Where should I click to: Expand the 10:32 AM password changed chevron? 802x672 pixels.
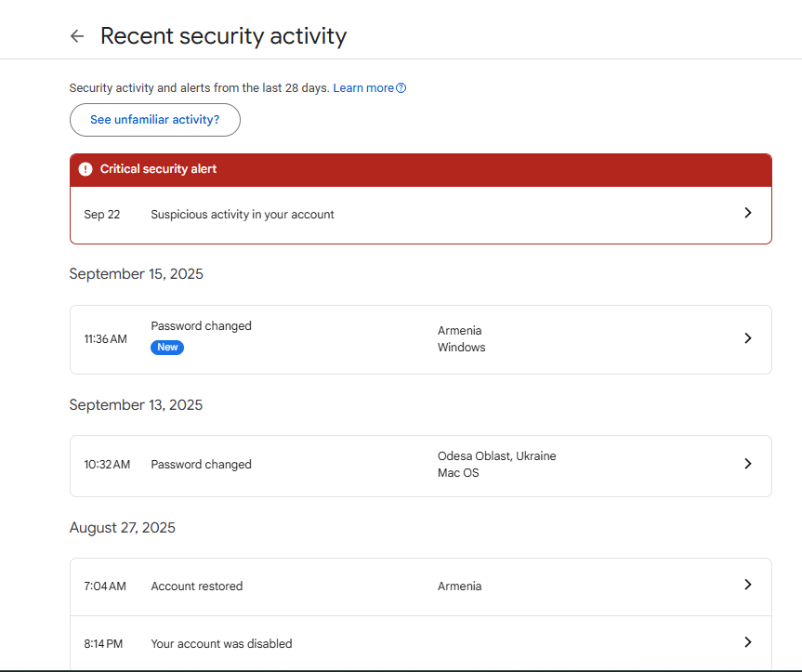pyautogui.click(x=748, y=464)
